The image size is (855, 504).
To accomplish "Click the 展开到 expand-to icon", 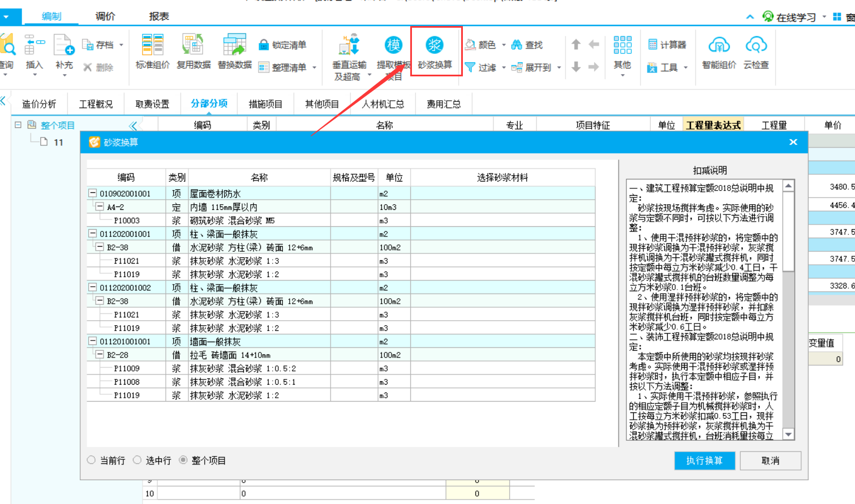I will point(517,67).
